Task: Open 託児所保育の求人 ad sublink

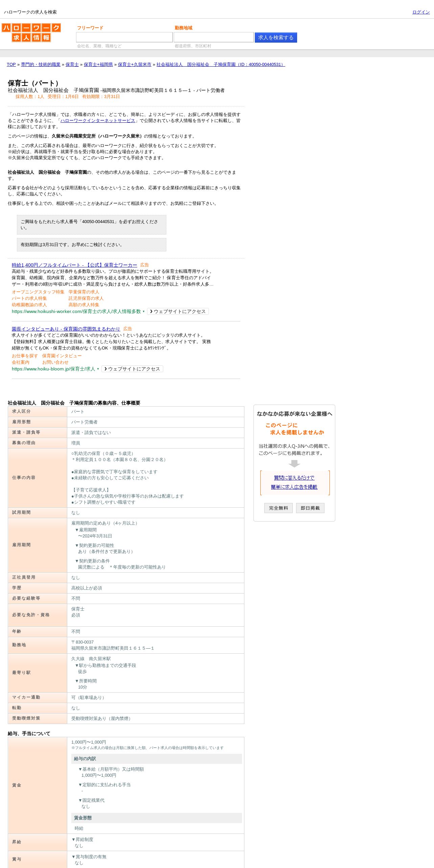Action: pos(86,298)
